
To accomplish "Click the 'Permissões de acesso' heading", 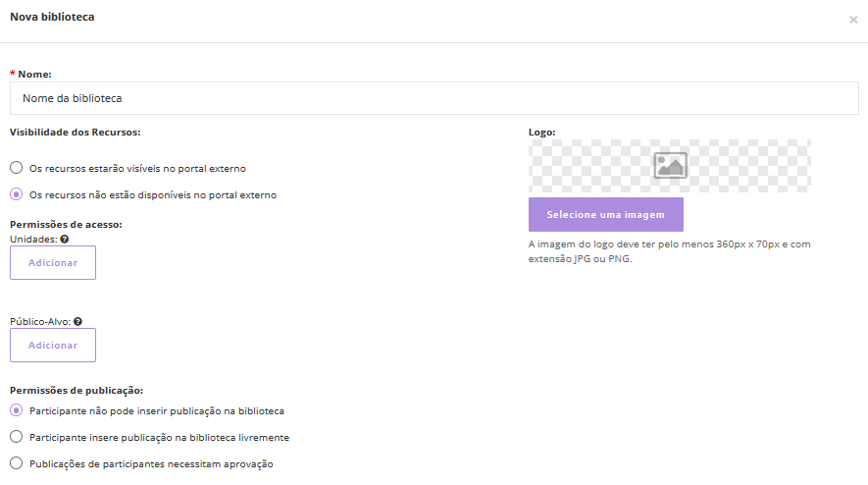I will (66, 224).
